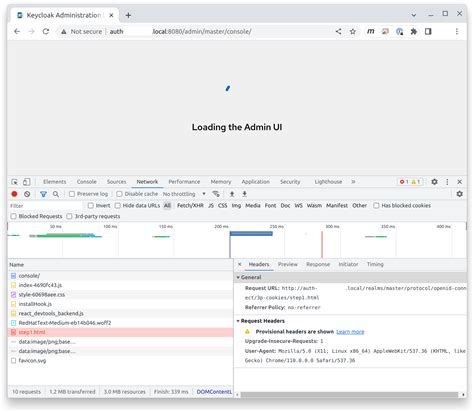Select the step1.html request row
Viewport: 474px width, 412px height.
click(120, 332)
